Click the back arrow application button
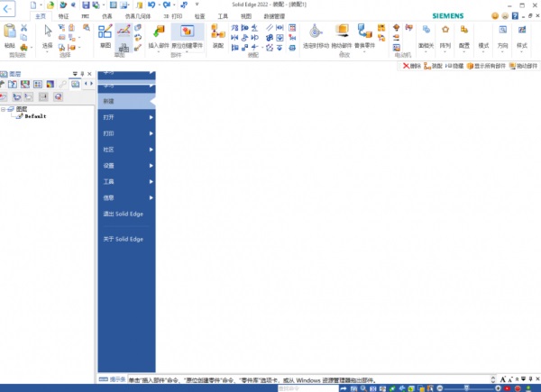Viewport: 541px width, 392px height. pyautogui.click(x=8, y=9)
